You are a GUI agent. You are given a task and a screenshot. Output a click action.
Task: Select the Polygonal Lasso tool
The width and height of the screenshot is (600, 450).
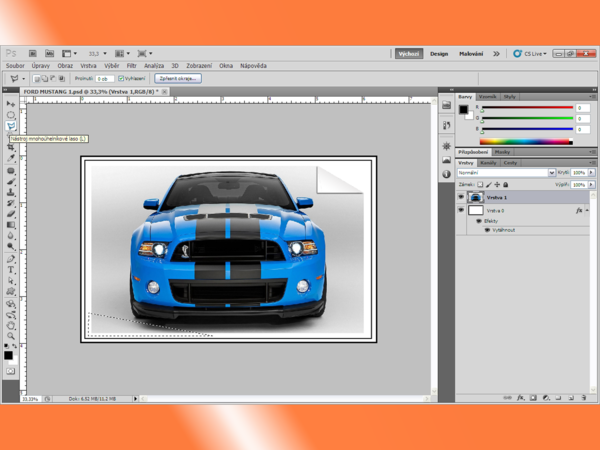tap(11, 126)
